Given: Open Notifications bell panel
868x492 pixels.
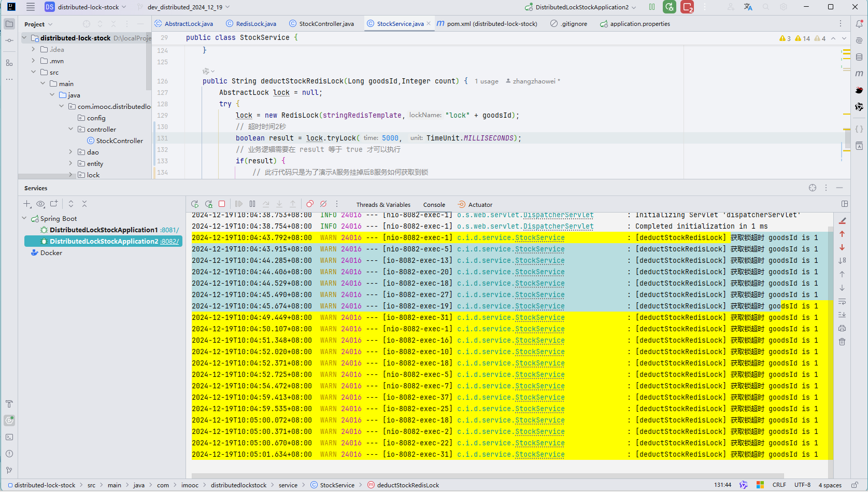Looking at the screenshot, I should pos(859,24).
